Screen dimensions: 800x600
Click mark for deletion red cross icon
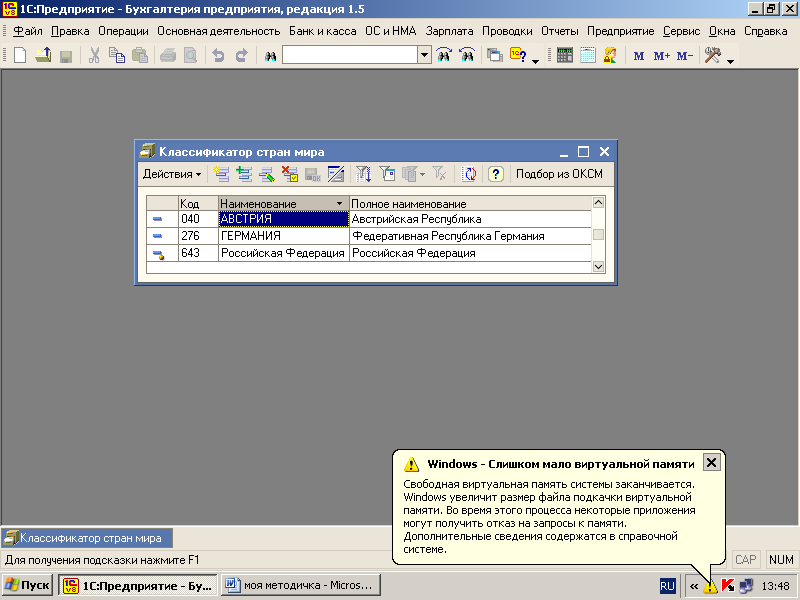click(x=290, y=174)
